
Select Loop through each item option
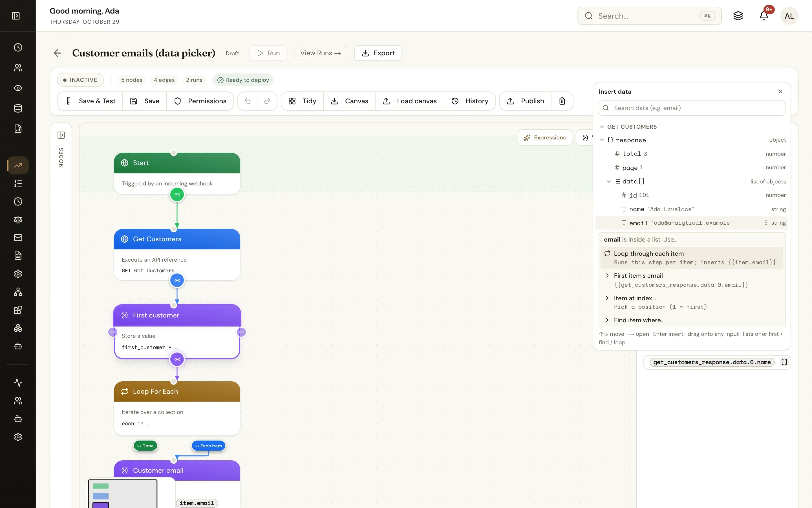tap(692, 258)
